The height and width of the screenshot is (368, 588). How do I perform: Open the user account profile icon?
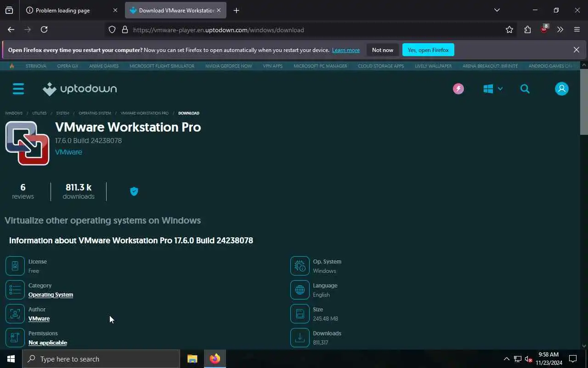[561, 89]
